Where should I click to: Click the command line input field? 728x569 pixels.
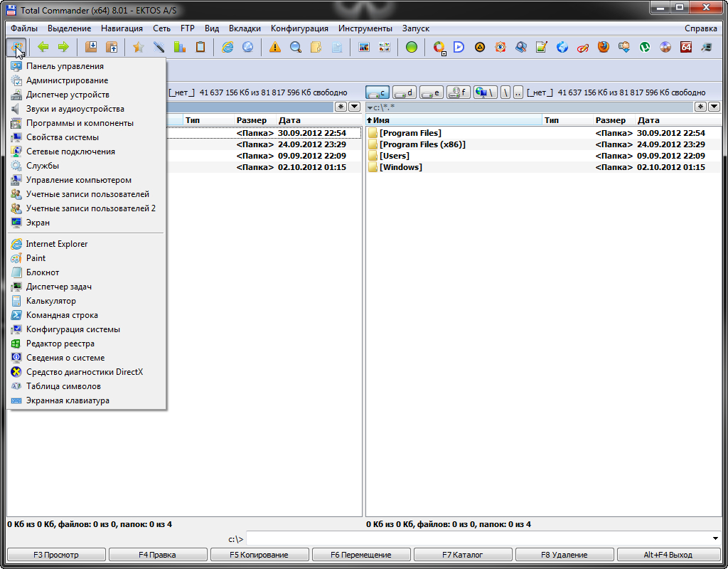coord(476,538)
